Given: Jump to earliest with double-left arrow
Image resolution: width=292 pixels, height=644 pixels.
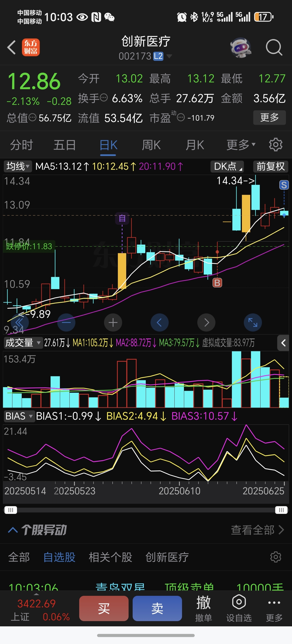Looking at the screenshot, I should [20, 322].
